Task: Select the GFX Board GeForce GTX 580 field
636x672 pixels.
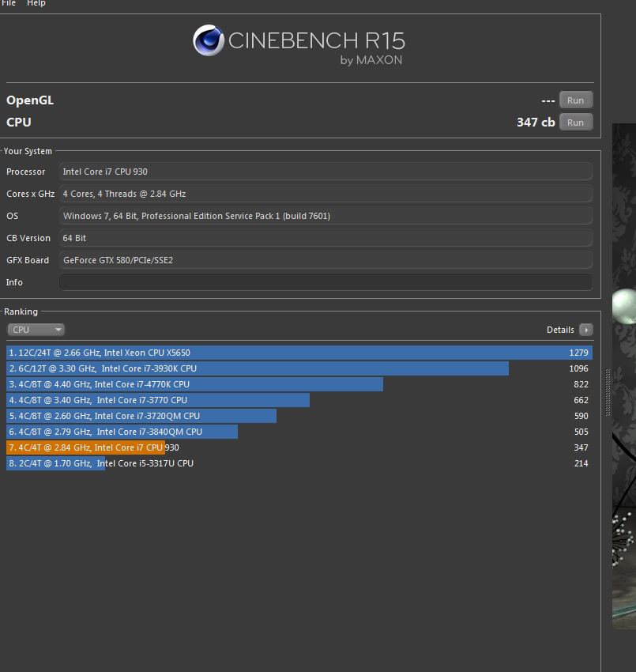Action: pos(326,260)
